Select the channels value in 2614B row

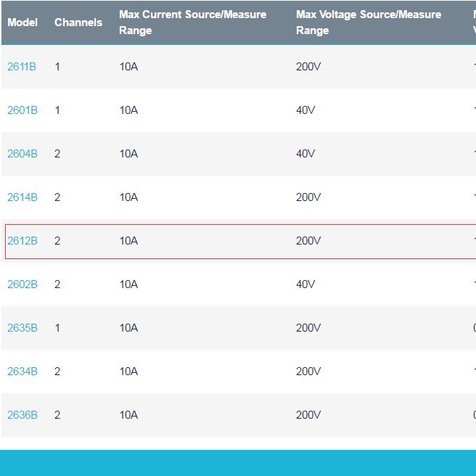tap(57, 197)
